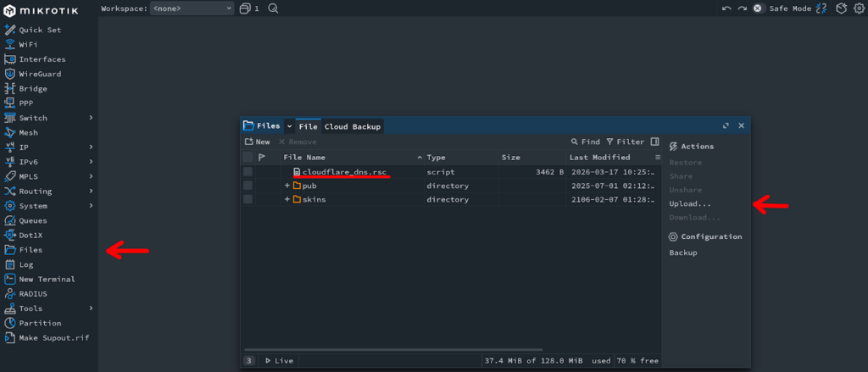Click the Queues sidebar item
The height and width of the screenshot is (372, 868).
click(34, 220)
